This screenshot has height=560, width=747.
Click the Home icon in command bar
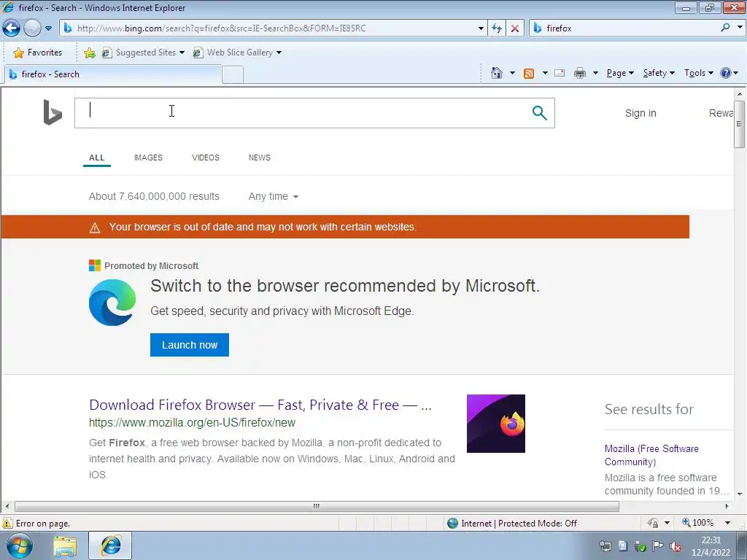pos(496,73)
